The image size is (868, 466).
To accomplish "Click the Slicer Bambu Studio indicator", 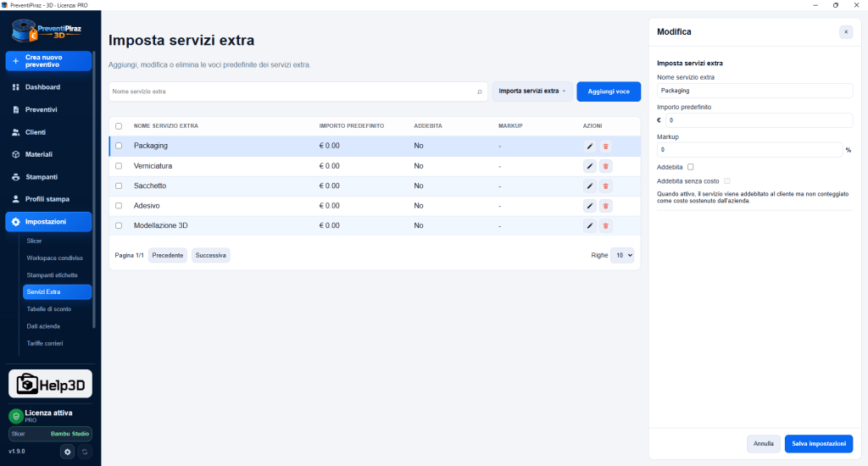I will [50, 434].
